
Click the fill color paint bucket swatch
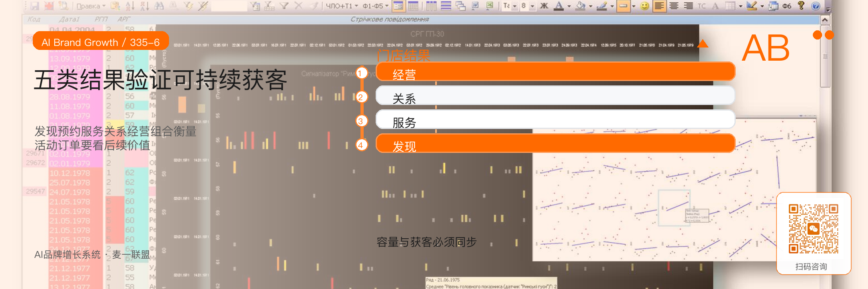tap(580, 6)
